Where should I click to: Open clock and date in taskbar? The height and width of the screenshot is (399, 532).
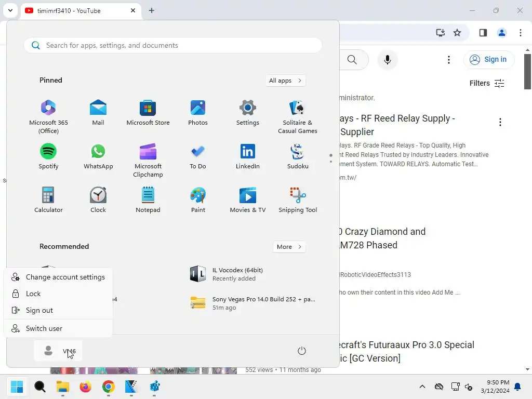[495, 387]
